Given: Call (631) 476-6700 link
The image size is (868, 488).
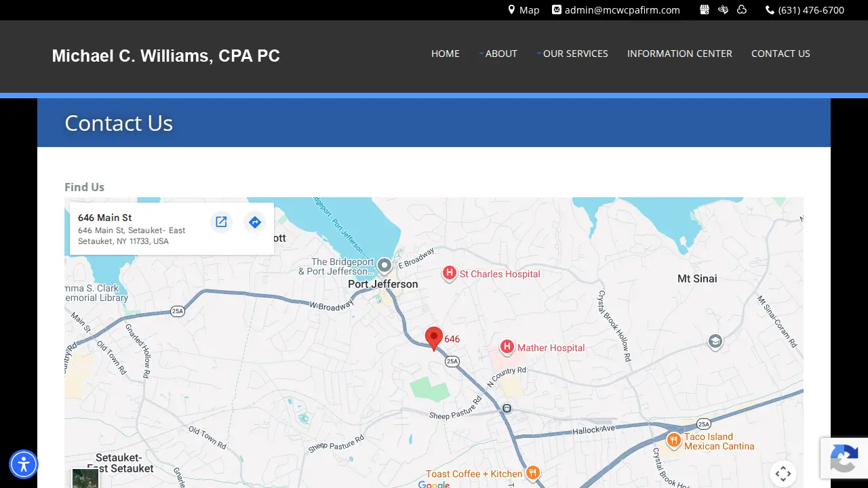Looking at the screenshot, I should (811, 10).
